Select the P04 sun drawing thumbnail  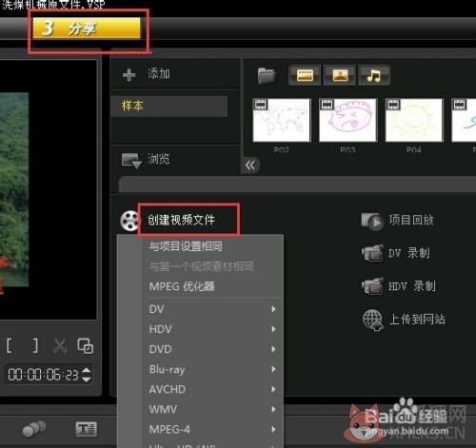click(x=414, y=120)
